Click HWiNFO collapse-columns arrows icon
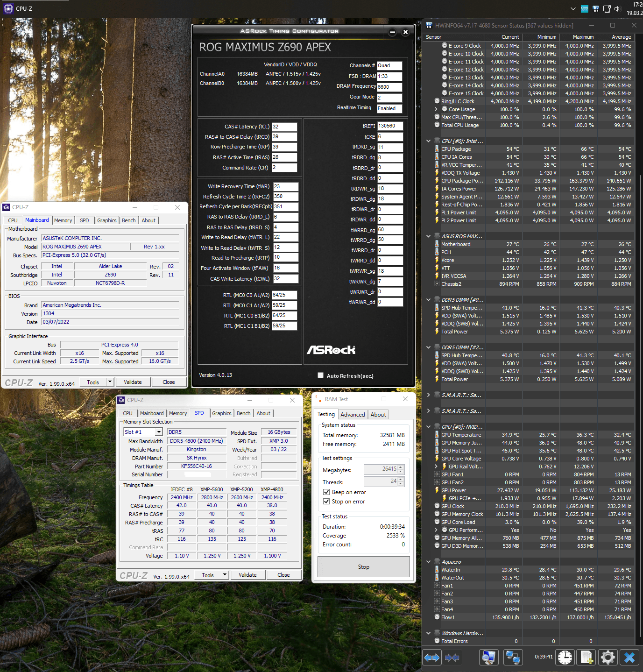The width and height of the screenshot is (643, 672). (452, 658)
